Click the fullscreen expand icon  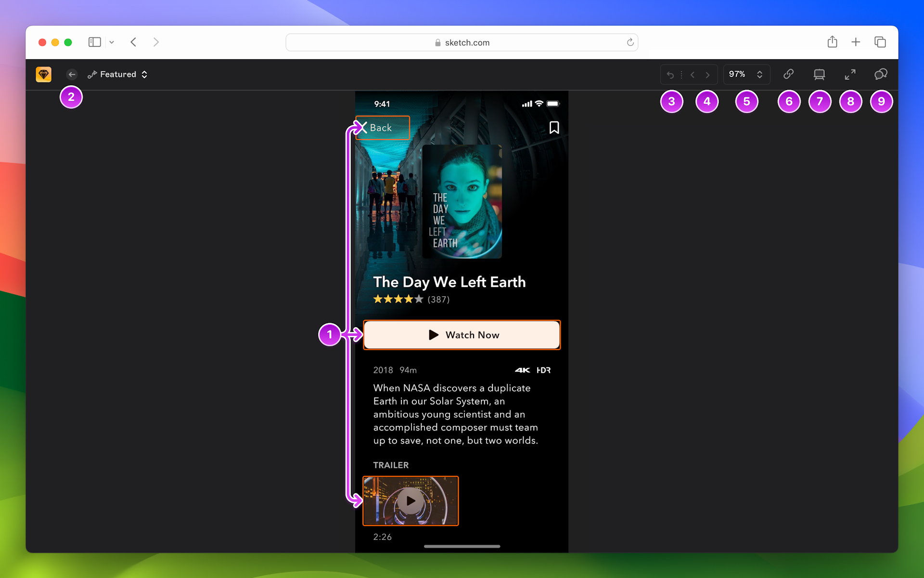point(850,74)
